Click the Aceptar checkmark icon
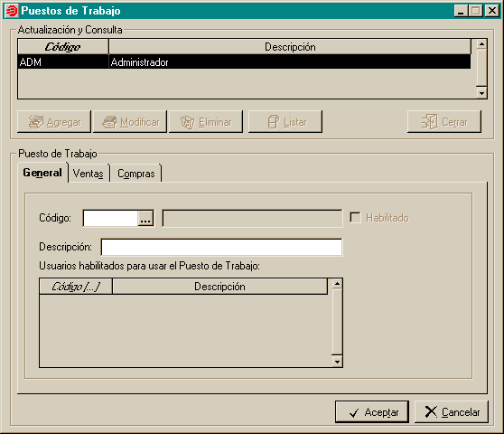Screen dimensions: 504x434 pyautogui.click(x=354, y=413)
